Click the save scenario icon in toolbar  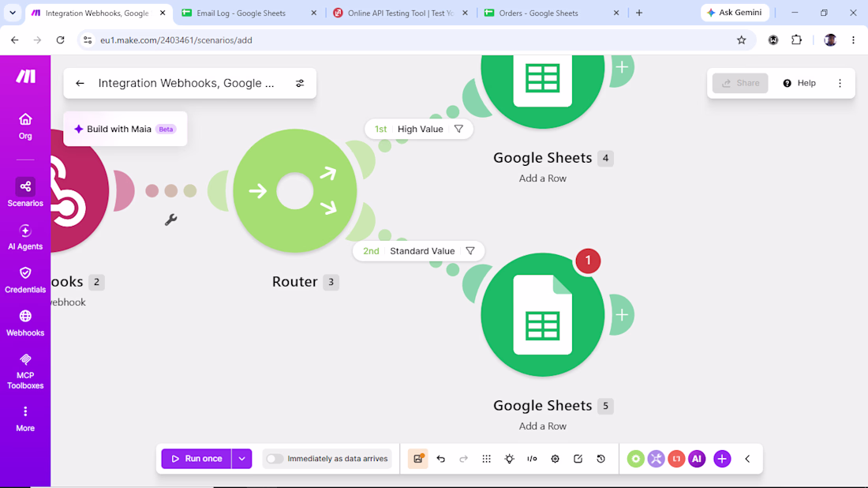418,459
